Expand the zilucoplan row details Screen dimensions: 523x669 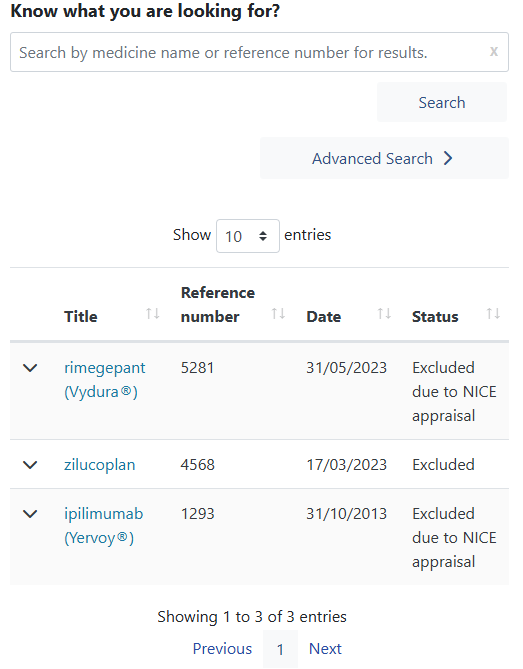click(30, 465)
